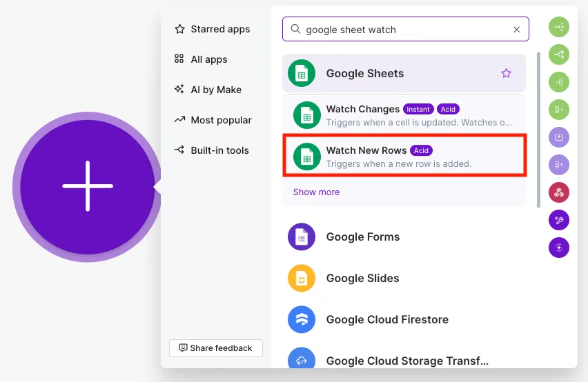Screen dimensions: 588x382
Task: Click the Google Sheets header icon
Action: point(302,73)
